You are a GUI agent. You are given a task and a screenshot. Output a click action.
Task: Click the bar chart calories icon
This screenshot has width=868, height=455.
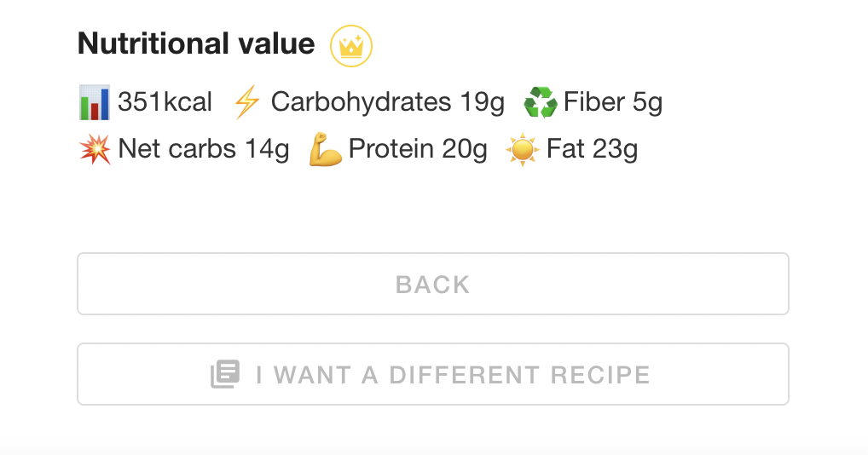94,103
